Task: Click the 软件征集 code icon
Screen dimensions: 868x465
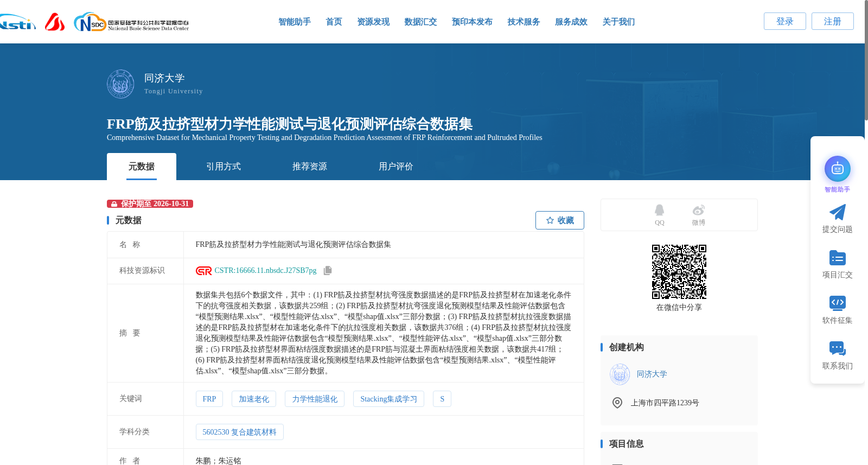Action: 837,303
